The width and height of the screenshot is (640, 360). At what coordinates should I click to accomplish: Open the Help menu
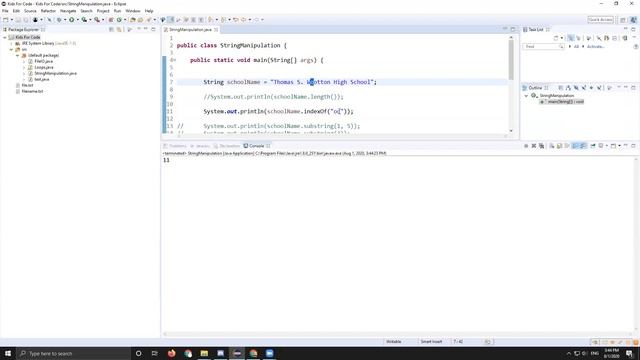click(149, 11)
